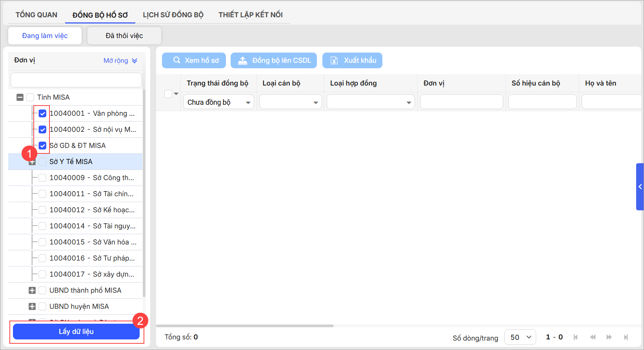Click the Excel icon on Xuất khẩu

334,60
